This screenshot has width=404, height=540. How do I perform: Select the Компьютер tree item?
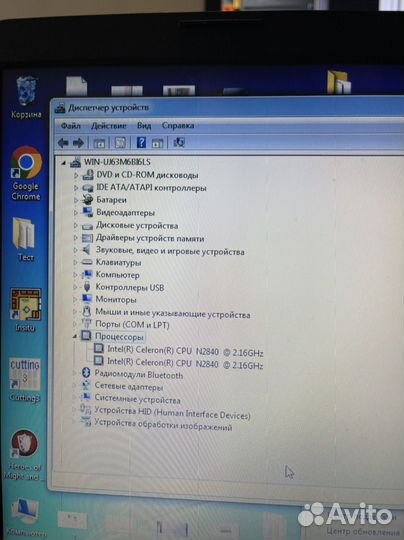[x=117, y=275]
